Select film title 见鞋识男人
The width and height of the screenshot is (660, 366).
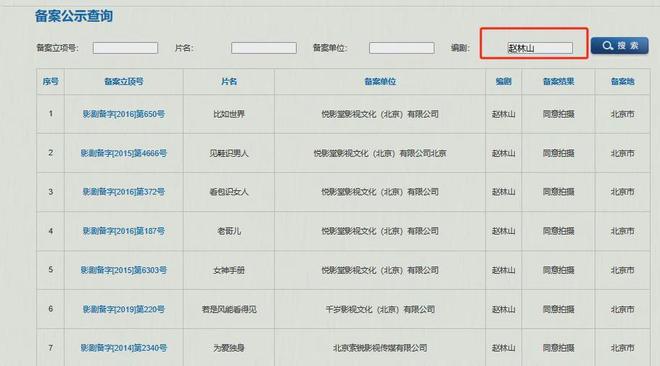[229, 153]
